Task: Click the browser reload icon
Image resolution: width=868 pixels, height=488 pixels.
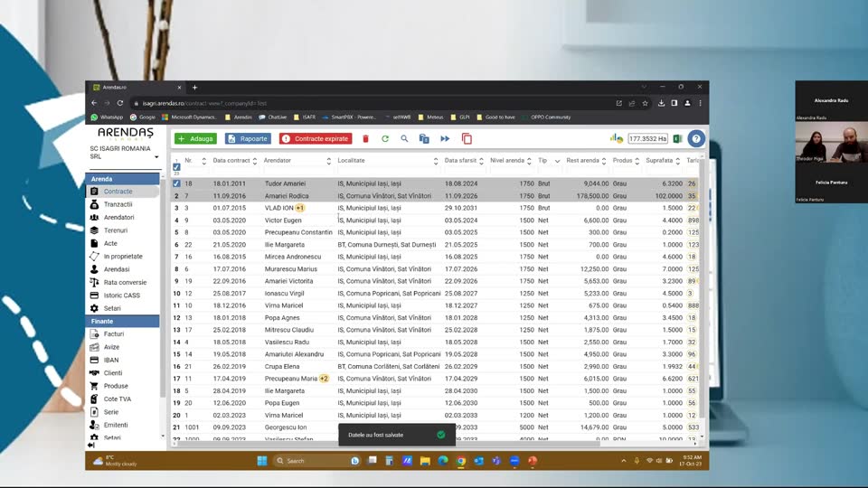Action: [120, 103]
